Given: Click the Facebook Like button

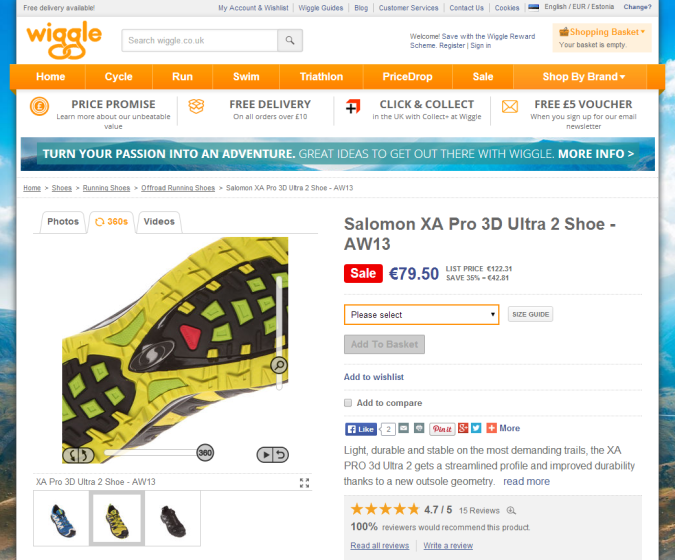Looking at the screenshot, I should click(361, 428).
